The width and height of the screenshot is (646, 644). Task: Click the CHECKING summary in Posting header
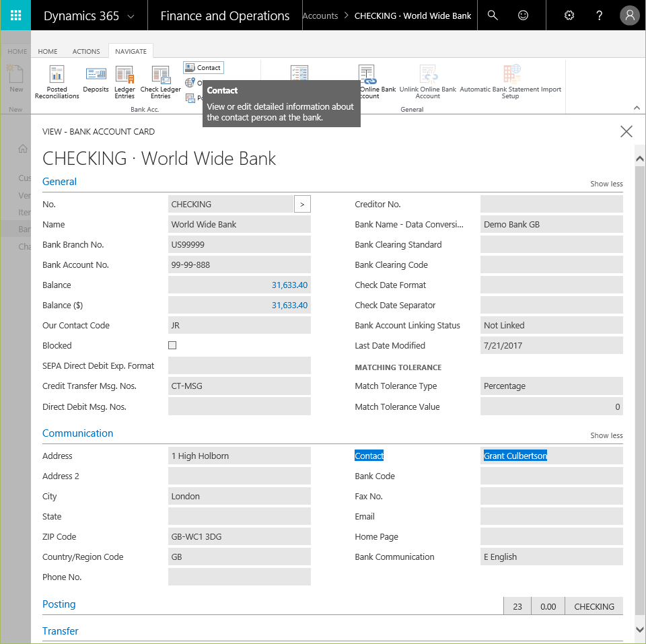[x=594, y=606]
